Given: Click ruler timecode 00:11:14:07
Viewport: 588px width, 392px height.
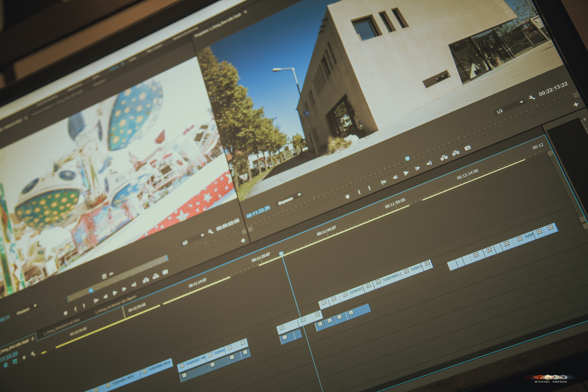Looking at the screenshot, I should (197, 282).
